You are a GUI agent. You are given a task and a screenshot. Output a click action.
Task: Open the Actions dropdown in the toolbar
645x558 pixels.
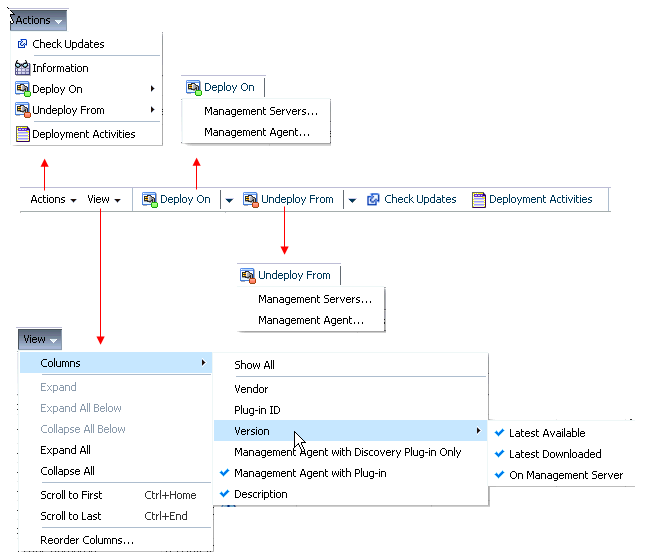53,199
